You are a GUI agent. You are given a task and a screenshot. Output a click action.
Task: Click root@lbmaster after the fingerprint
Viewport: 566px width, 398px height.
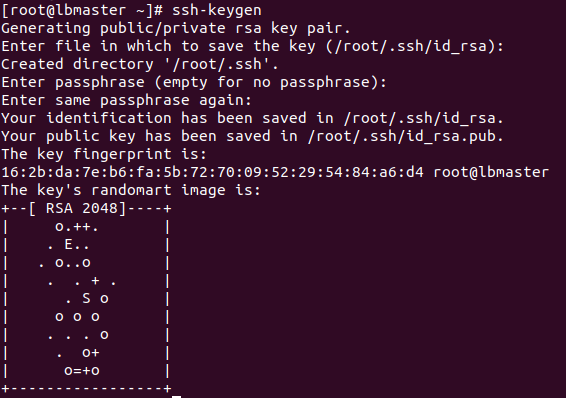(x=491, y=172)
